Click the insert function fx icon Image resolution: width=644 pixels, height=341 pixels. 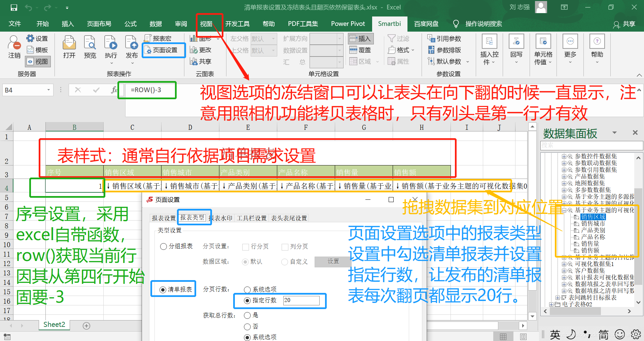[x=114, y=90]
